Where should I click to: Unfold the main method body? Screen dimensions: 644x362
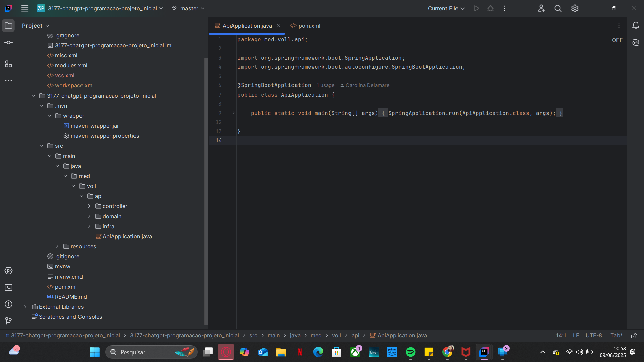click(234, 113)
